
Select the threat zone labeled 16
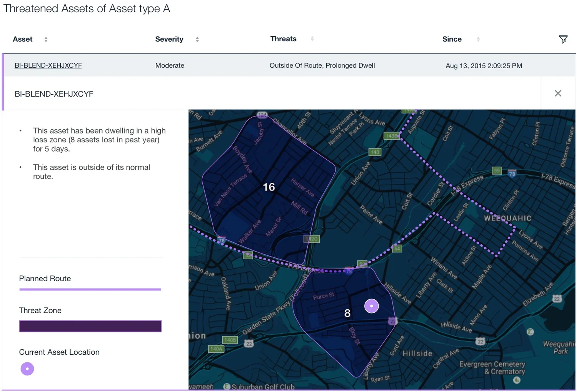(x=268, y=187)
